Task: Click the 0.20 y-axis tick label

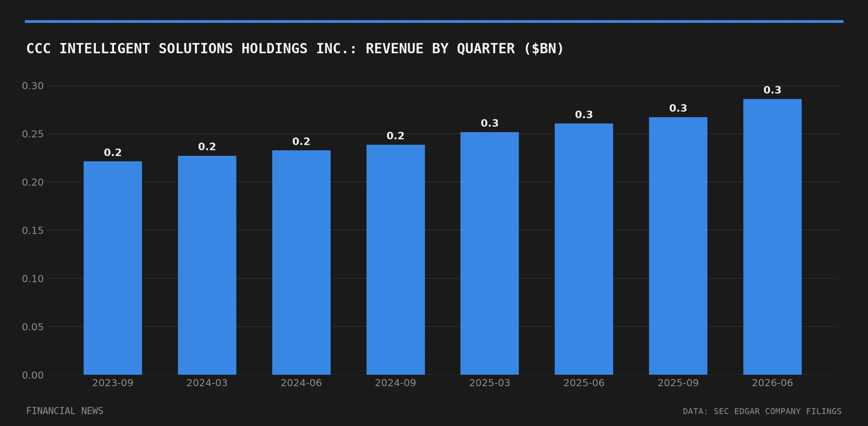Action: pos(33,182)
